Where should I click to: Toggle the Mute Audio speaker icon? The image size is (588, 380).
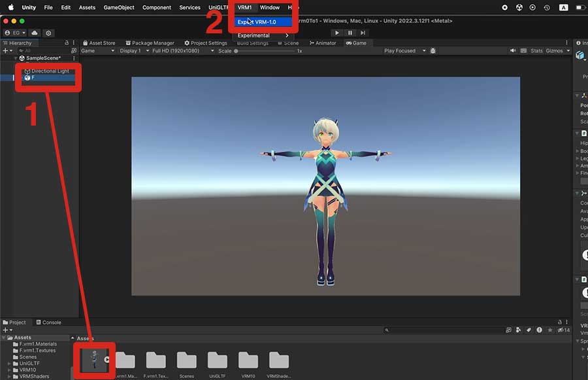513,51
